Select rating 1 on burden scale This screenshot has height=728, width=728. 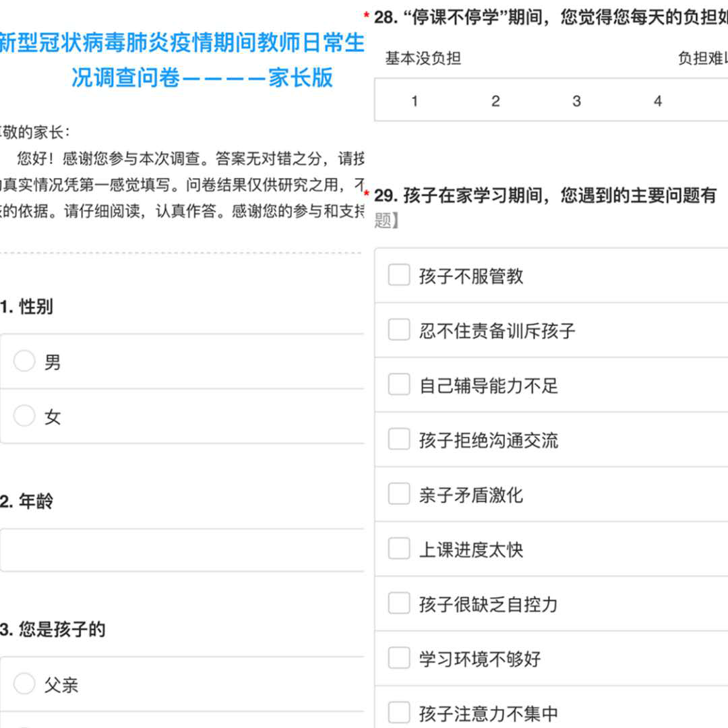pyautogui.click(x=415, y=100)
